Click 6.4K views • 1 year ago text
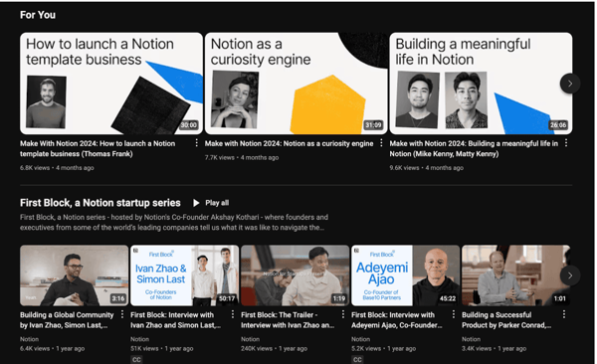This screenshot has height=364, width=597. pyautogui.click(x=52, y=348)
